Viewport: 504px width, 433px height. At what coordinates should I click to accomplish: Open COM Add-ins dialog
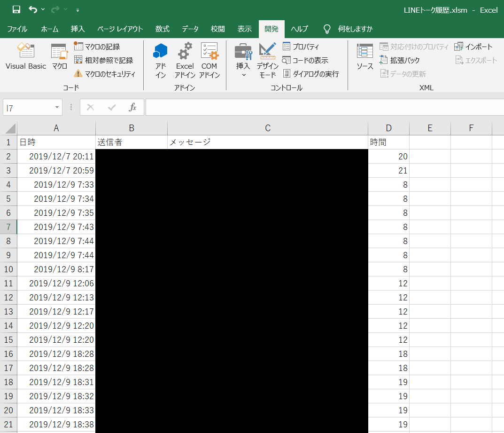tap(209, 61)
